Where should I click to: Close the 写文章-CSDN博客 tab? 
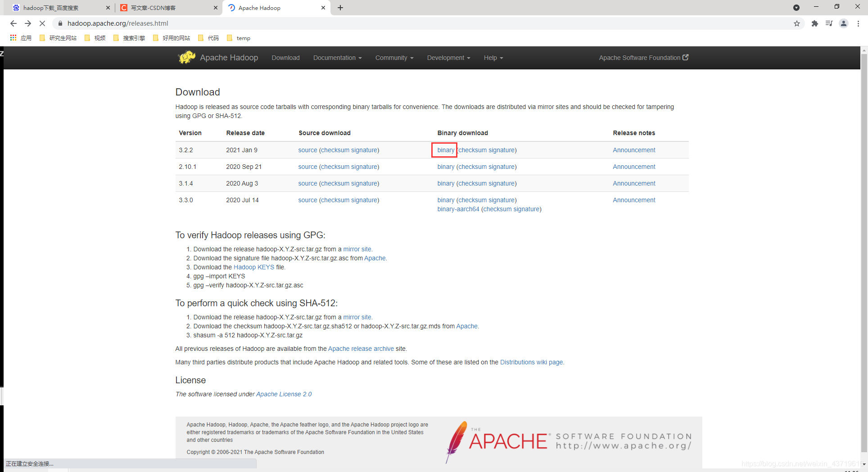[x=215, y=8]
